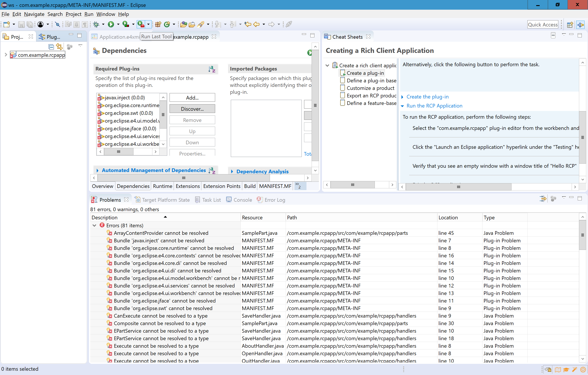The image size is (588, 375).
Task: Select the Plug-in Development perspective button
Action: tap(581, 25)
